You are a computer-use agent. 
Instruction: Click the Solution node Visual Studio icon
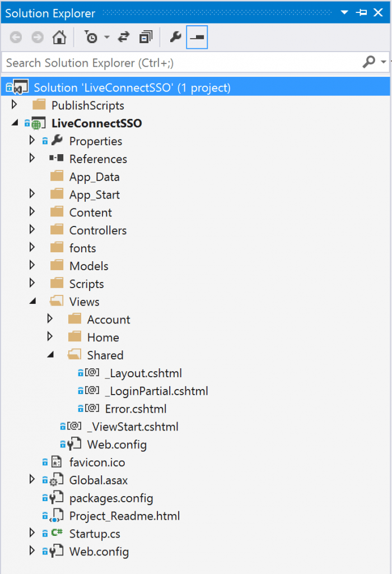[21, 87]
